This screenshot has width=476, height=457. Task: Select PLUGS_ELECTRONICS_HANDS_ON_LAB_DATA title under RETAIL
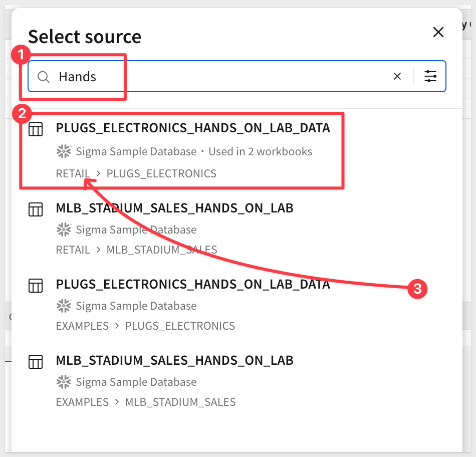[193, 128]
